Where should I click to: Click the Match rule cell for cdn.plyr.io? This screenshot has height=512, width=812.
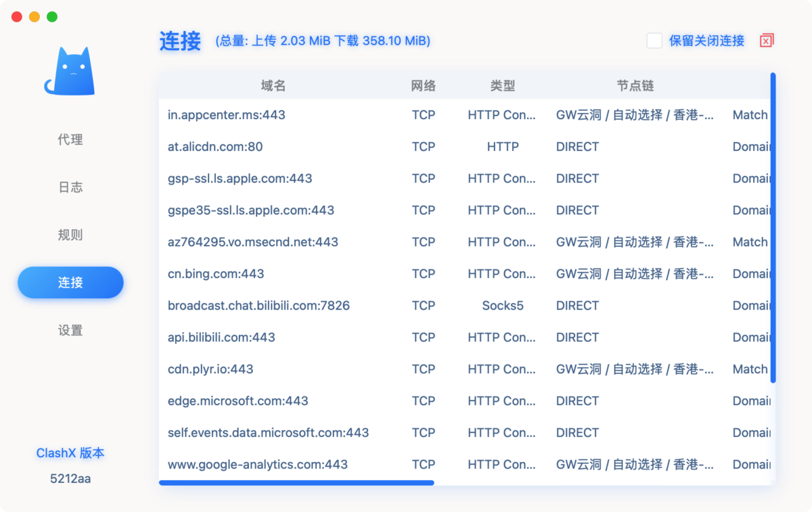(x=750, y=369)
